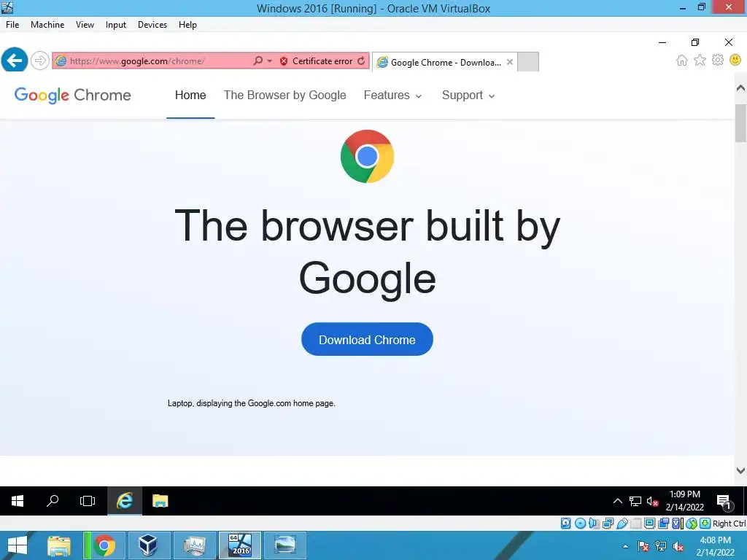The image size is (747, 560).
Task: Open VirtualBox Input menu
Action: [x=116, y=25]
